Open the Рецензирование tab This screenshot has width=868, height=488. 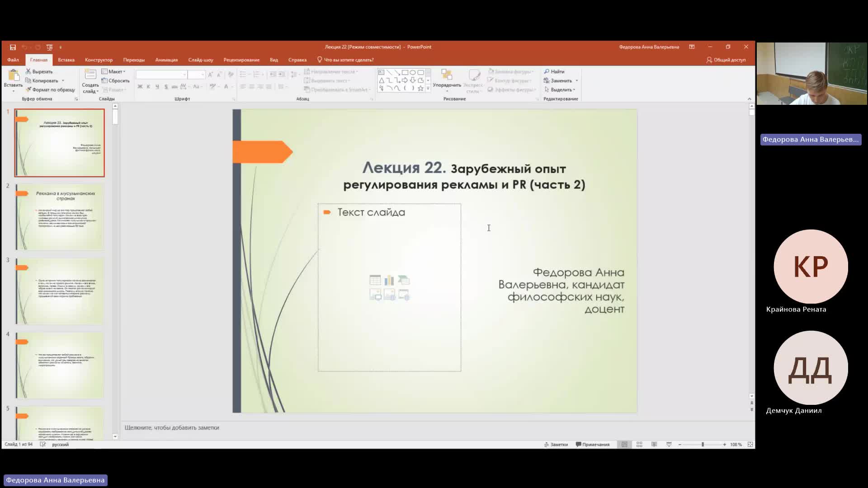(241, 60)
